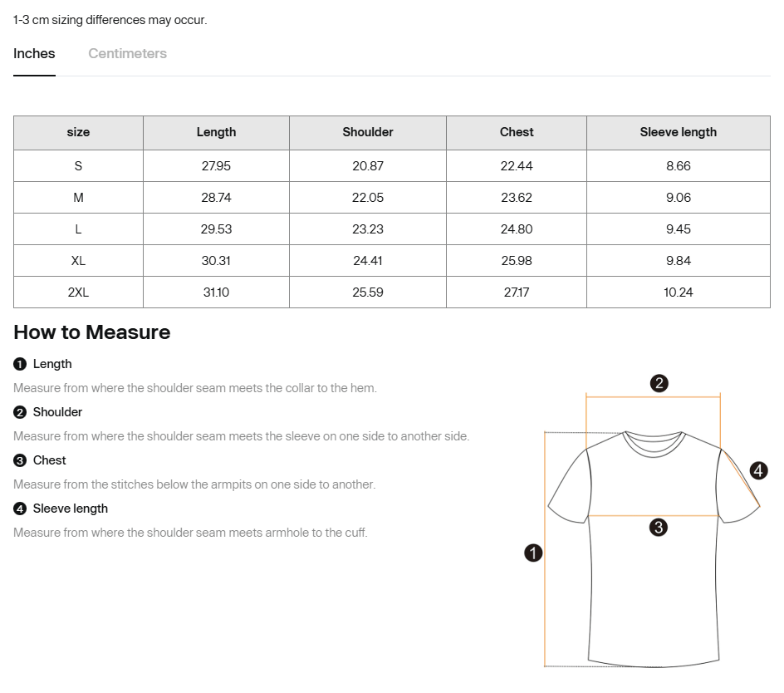This screenshot has height=693, width=784.
Task: Select the XL size row label
Action: [x=78, y=261]
